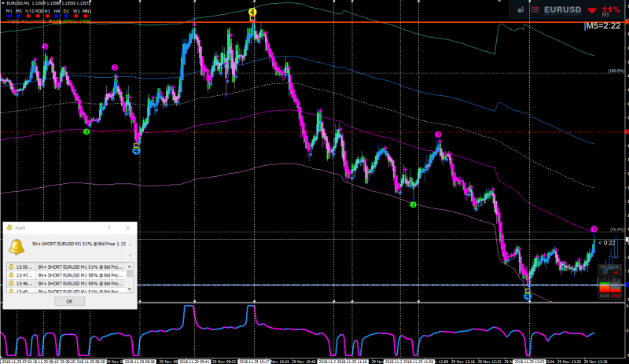
Task: Click the PULSE label in the indicator header
Action: [x=55, y=22]
